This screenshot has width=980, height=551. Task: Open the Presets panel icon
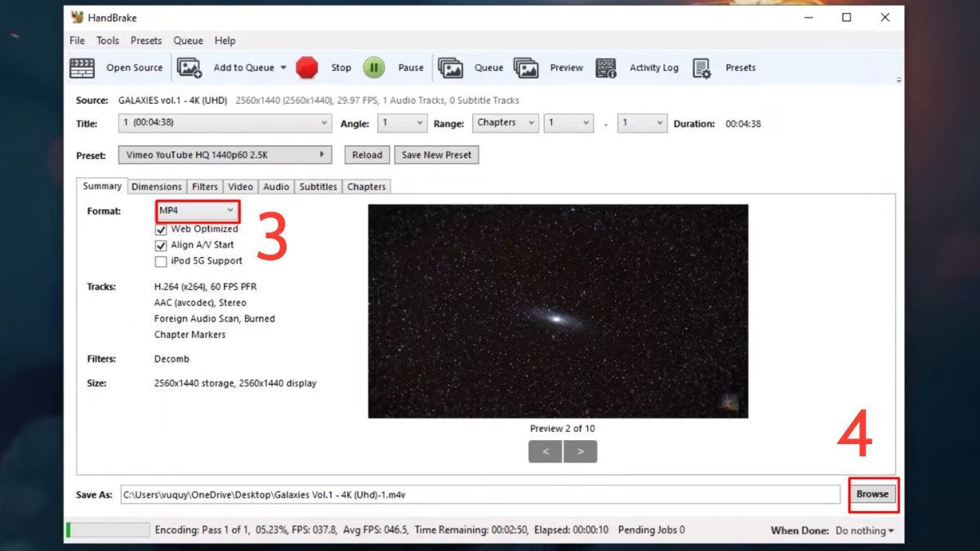coord(702,69)
